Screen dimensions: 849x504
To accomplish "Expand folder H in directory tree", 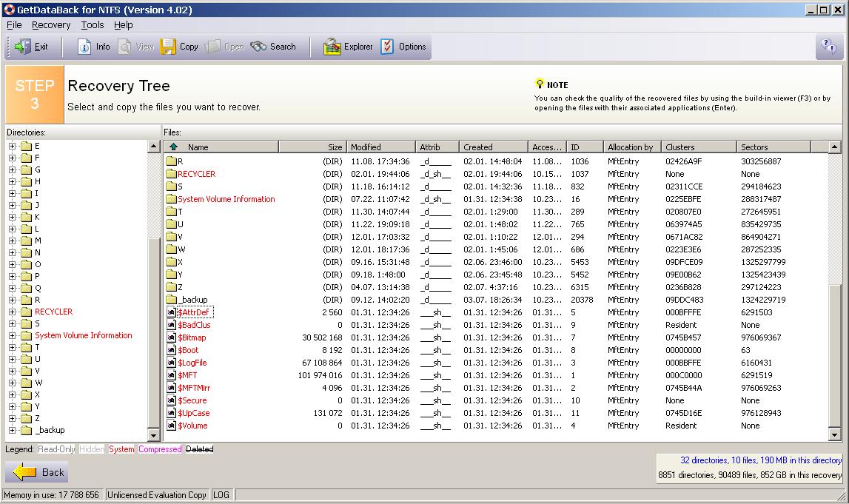I will point(12,181).
